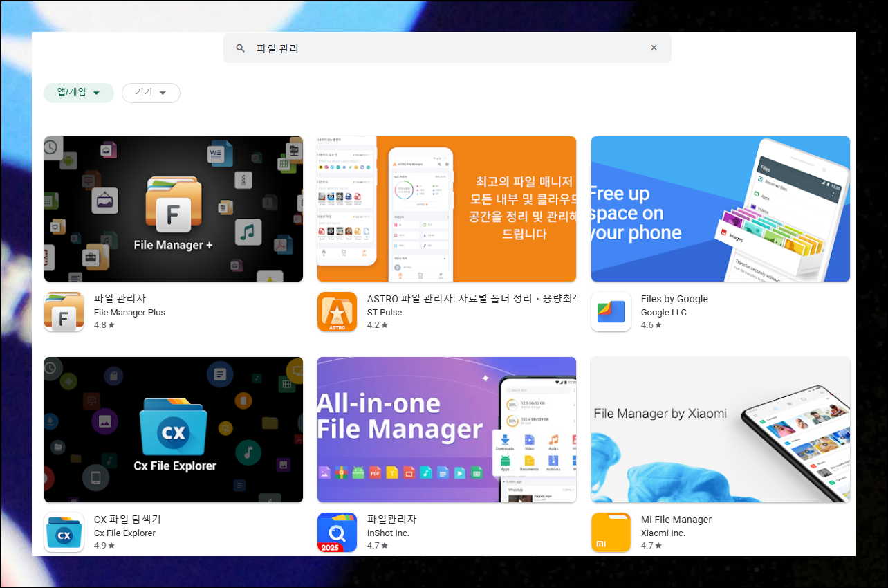Click the search magnifier icon
Screen dimensions: 888x588
[x=241, y=48]
